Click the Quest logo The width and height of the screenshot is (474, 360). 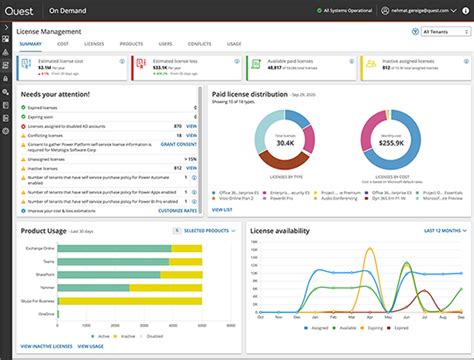pyautogui.click(x=19, y=11)
